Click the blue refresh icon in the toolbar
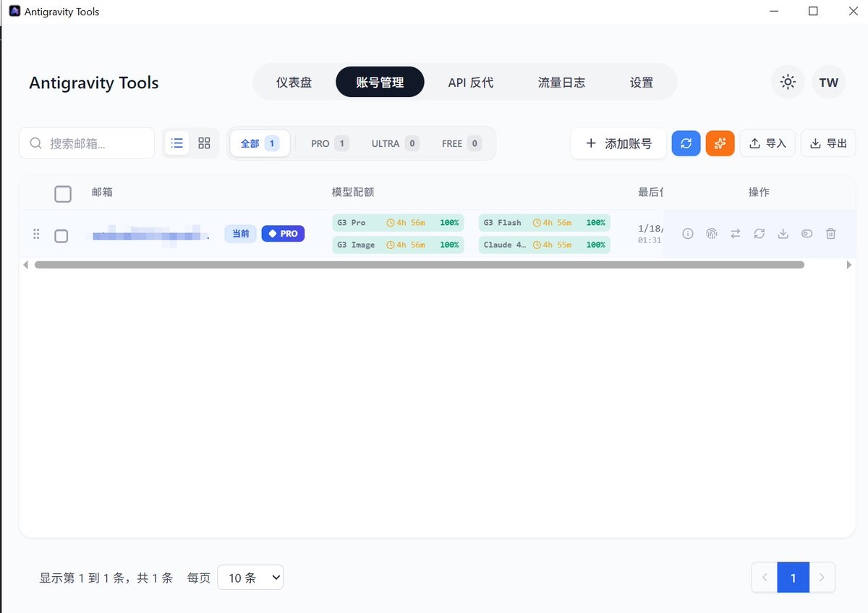 point(686,143)
